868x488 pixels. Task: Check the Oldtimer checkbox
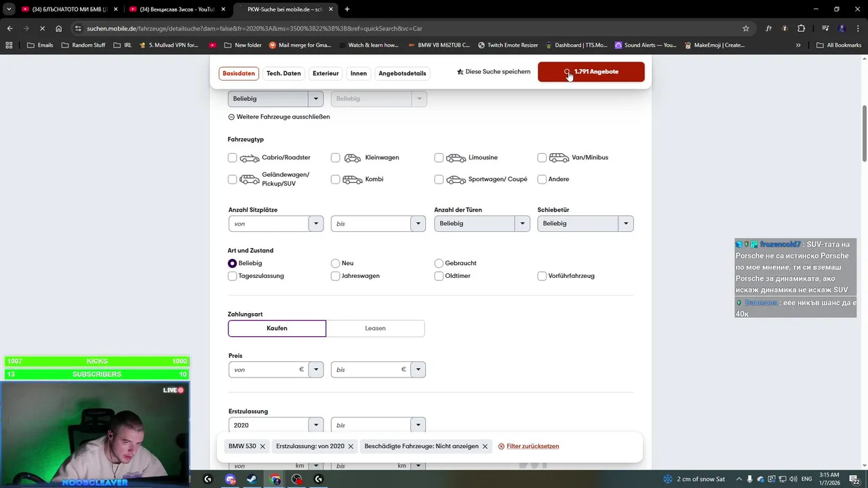pyautogui.click(x=439, y=276)
